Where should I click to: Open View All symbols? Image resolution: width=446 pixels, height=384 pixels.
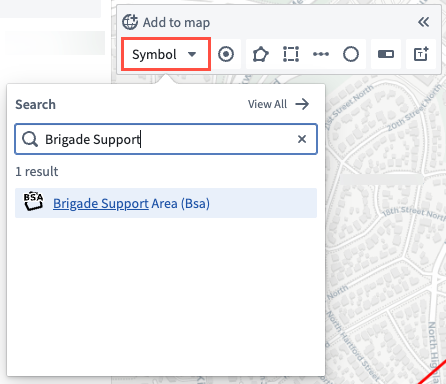(278, 104)
